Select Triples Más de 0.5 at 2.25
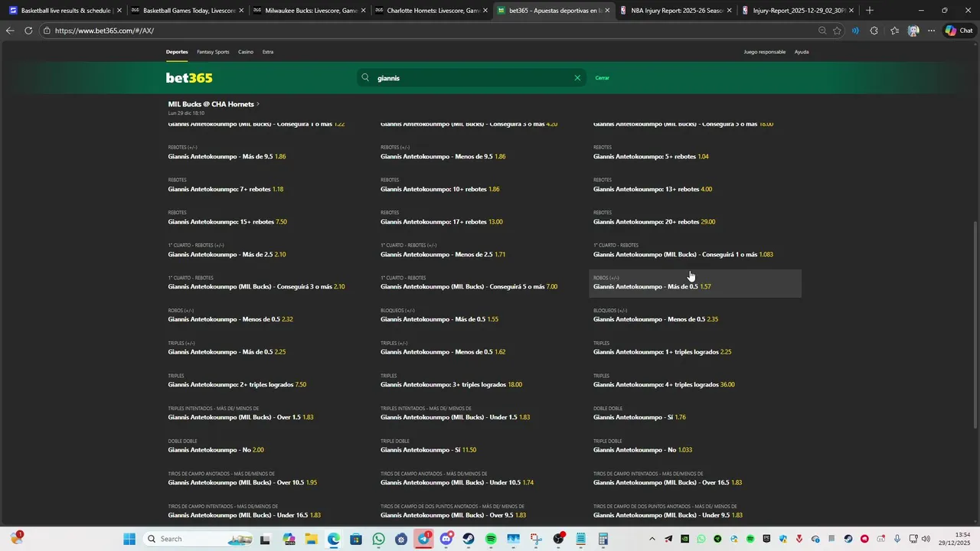This screenshot has height=551, width=980. click(x=227, y=352)
